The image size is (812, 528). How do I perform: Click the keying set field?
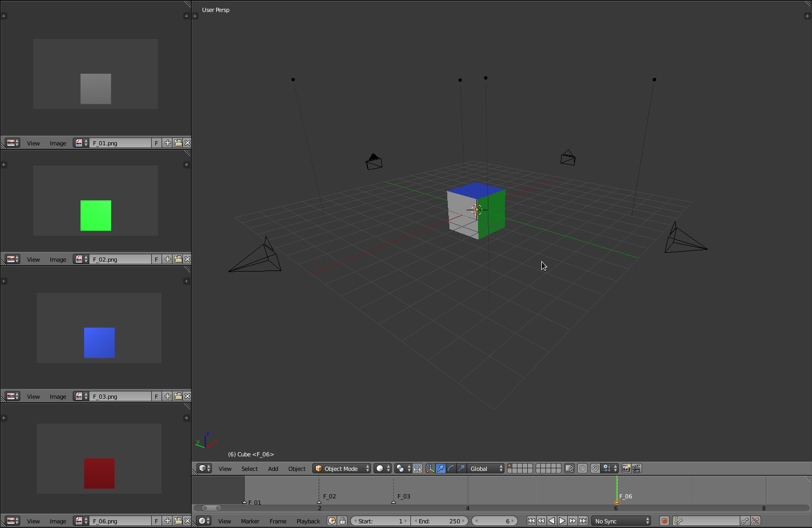[x=706, y=521]
